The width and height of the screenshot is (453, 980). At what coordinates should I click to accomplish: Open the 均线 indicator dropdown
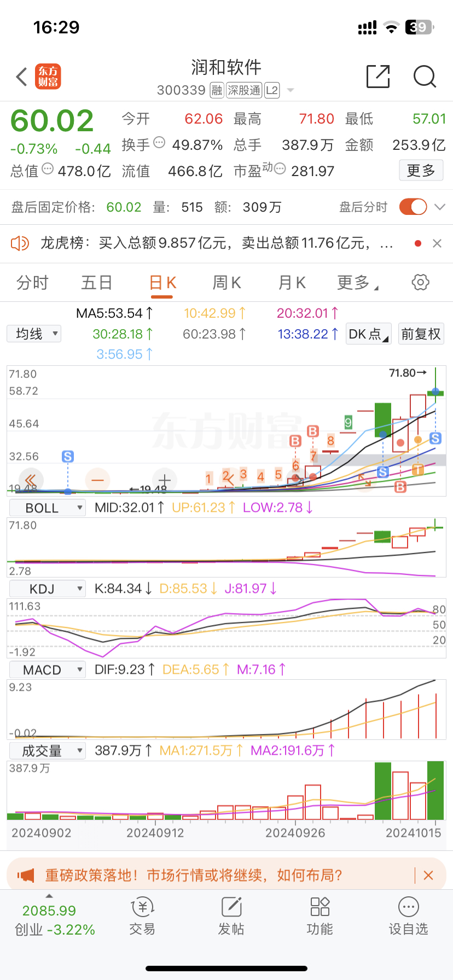pyautogui.click(x=34, y=334)
